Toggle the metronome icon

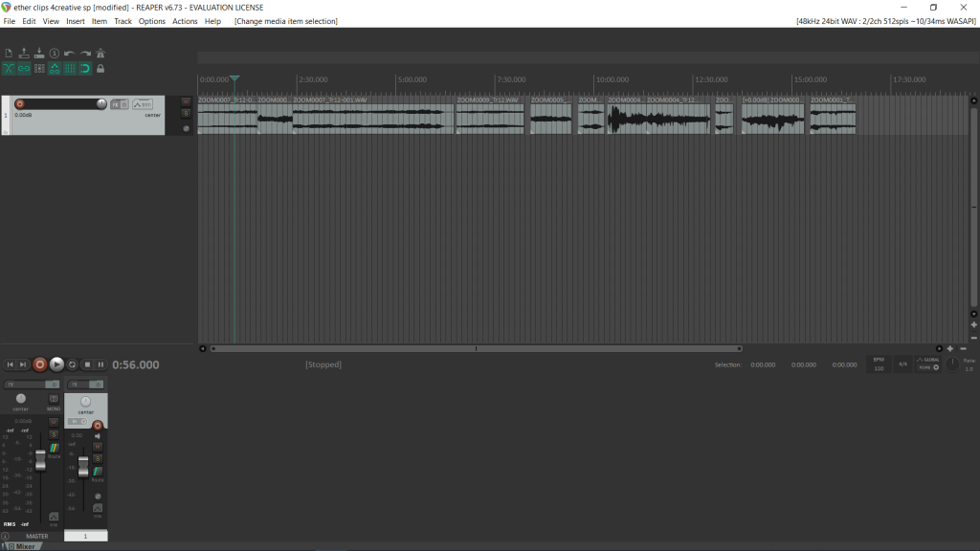100,54
